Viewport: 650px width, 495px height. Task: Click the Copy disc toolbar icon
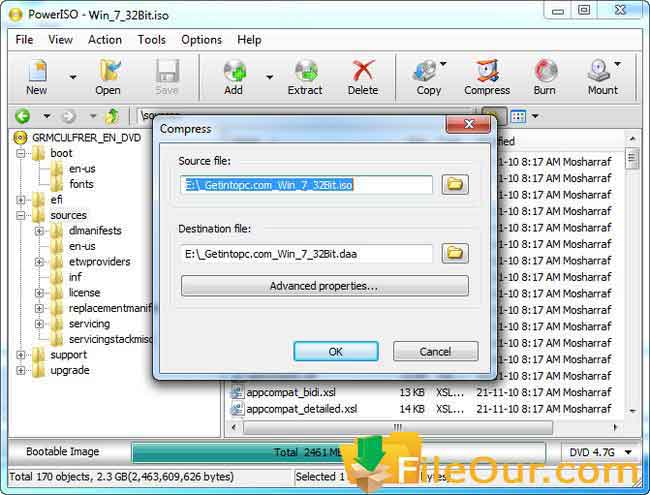pyautogui.click(x=428, y=77)
